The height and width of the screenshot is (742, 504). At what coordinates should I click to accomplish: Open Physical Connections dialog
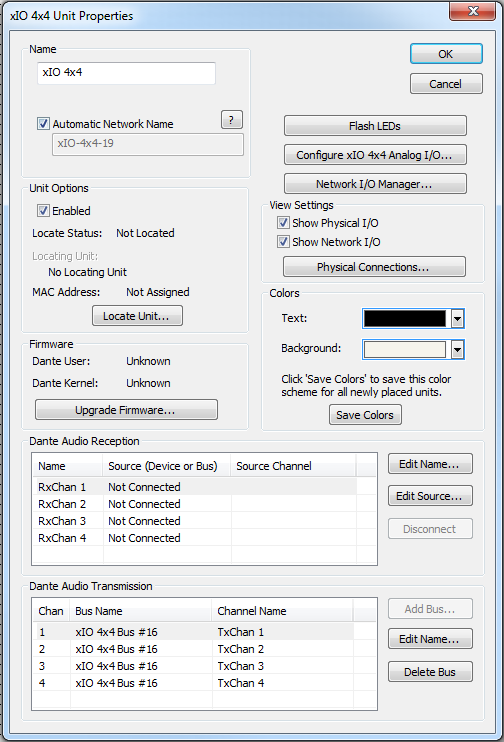tap(374, 267)
